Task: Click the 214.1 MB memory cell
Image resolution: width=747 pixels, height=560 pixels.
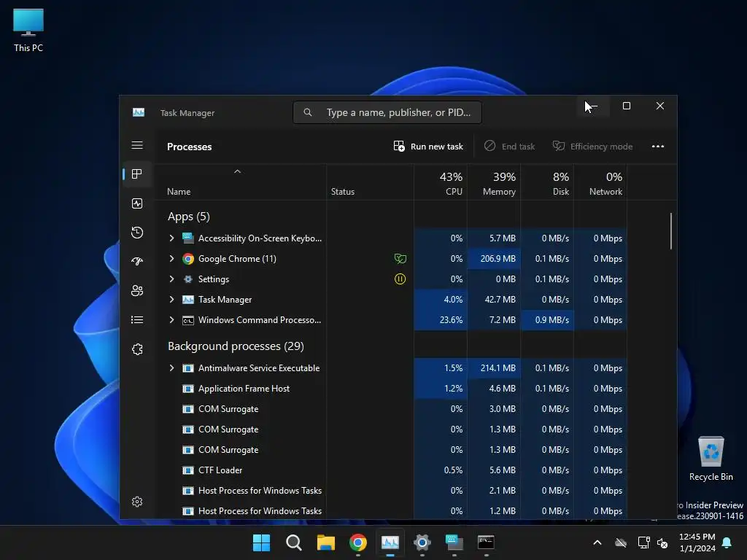Action: tap(498, 368)
